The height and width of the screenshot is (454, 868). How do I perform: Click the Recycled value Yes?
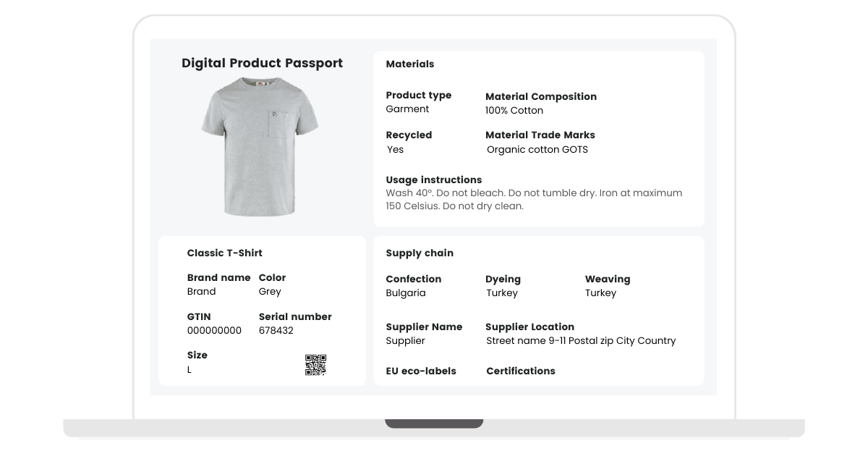click(396, 150)
